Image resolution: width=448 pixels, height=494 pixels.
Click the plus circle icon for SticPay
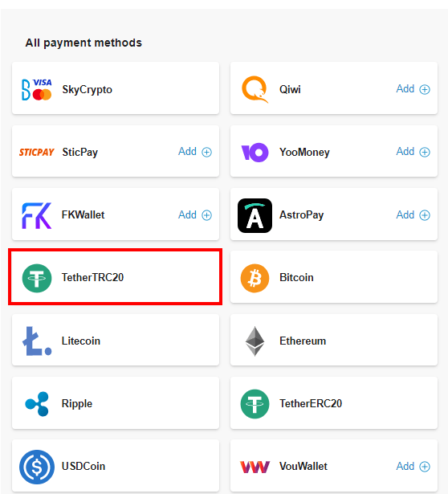[x=206, y=152]
